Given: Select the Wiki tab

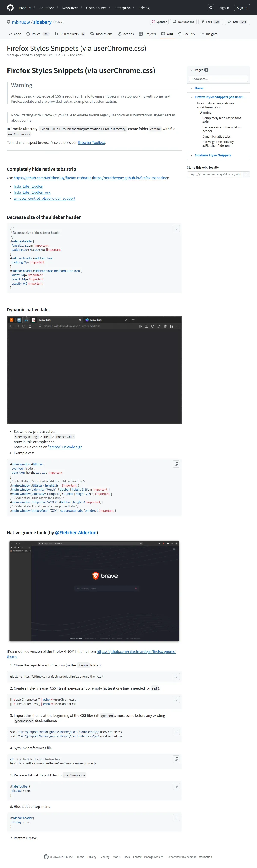Looking at the screenshot, I should 167,34.
